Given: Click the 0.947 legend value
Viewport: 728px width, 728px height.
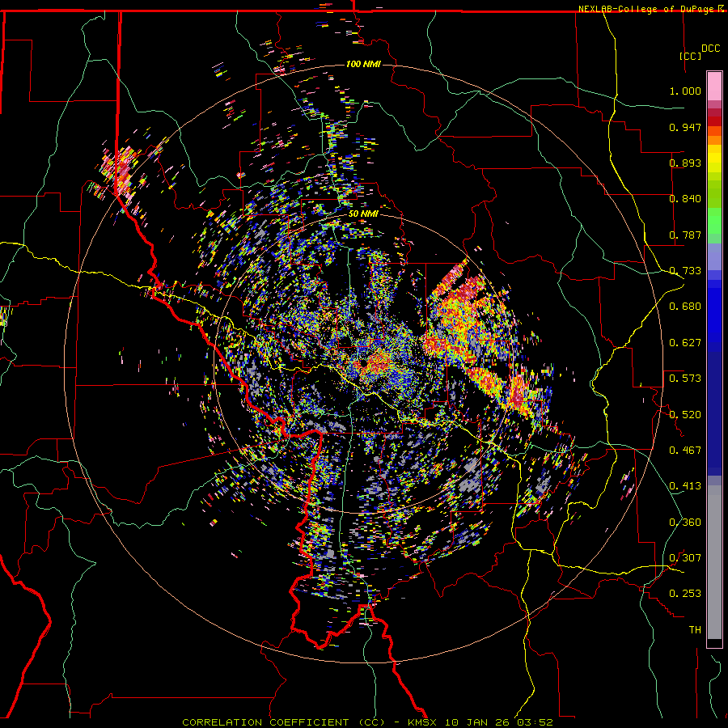Looking at the screenshot, I should (685, 127).
